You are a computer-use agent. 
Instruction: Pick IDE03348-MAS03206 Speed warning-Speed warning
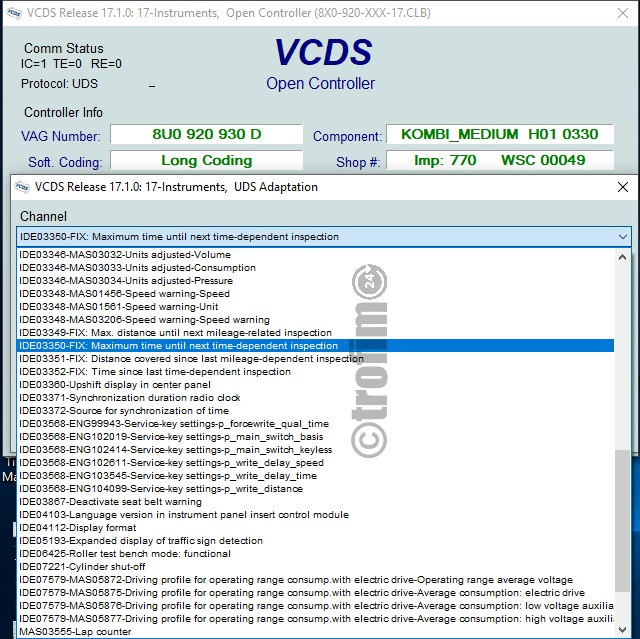pyautogui.click(x=316, y=320)
